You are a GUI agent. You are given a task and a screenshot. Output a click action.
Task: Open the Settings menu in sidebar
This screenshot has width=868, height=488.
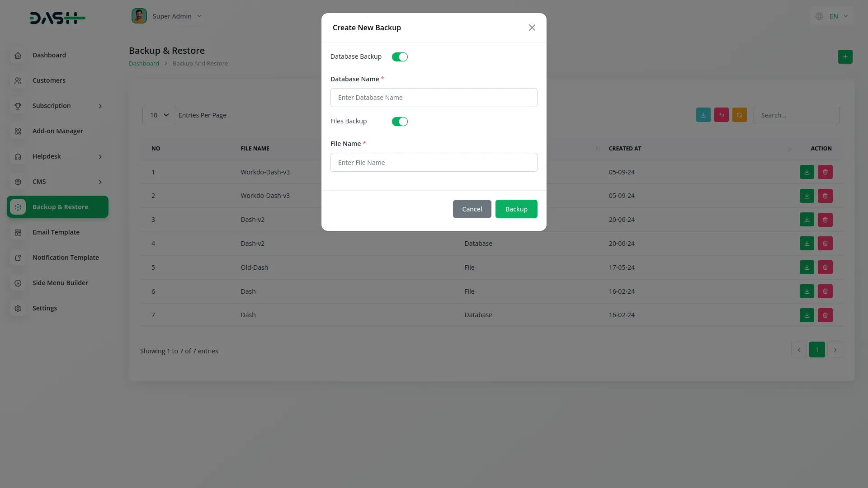45,308
